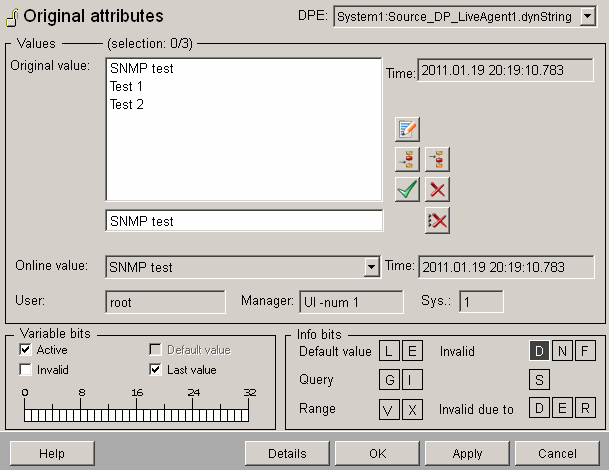Expand the Online value dropdown
This screenshot has height=470, width=609.
[371, 267]
